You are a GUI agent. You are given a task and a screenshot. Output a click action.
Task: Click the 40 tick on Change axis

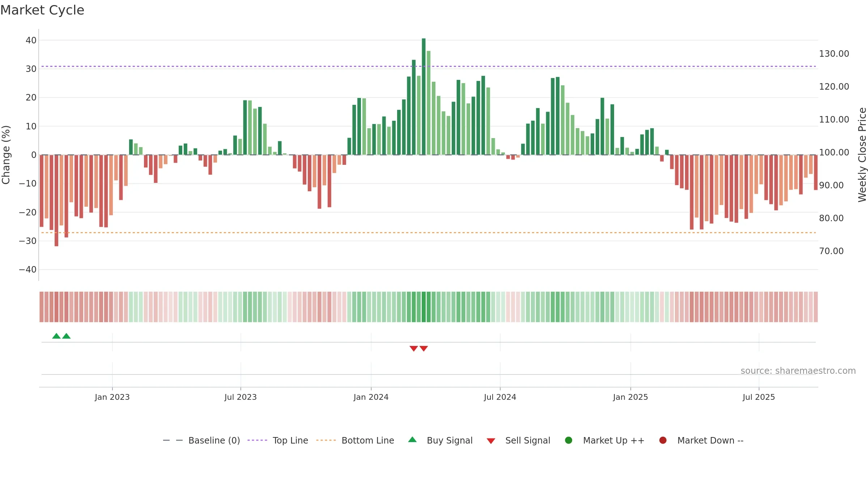[x=31, y=40]
